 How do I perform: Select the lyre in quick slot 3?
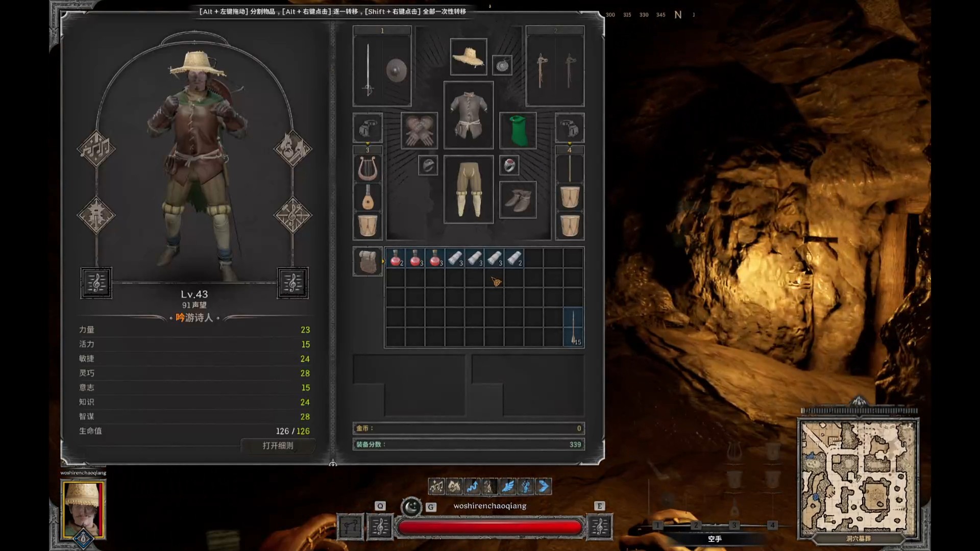click(x=367, y=168)
